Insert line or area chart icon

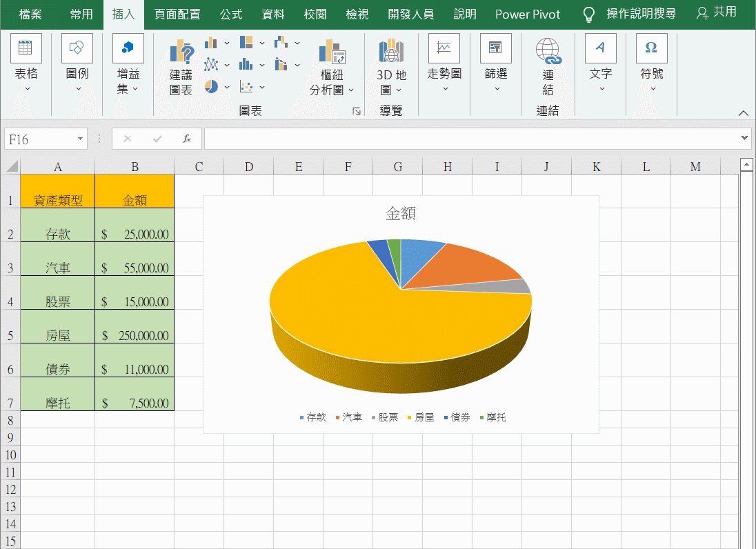[x=210, y=64]
